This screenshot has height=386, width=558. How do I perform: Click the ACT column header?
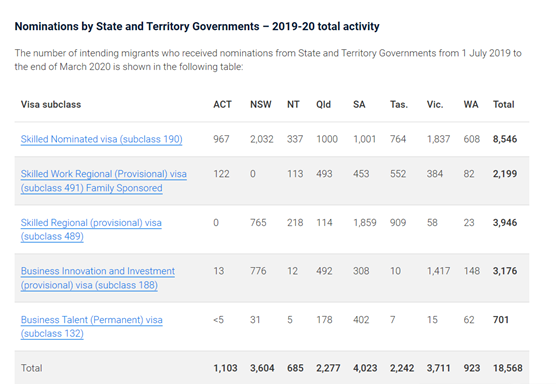point(222,105)
